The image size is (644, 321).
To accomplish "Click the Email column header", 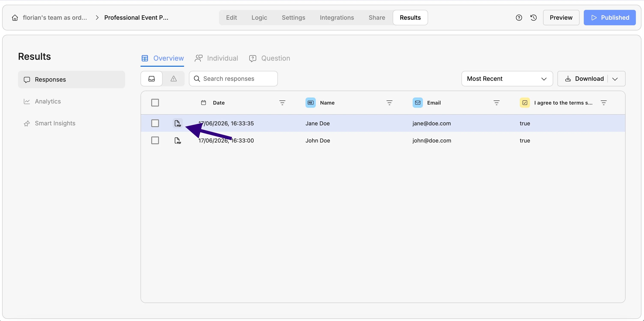I will (434, 103).
